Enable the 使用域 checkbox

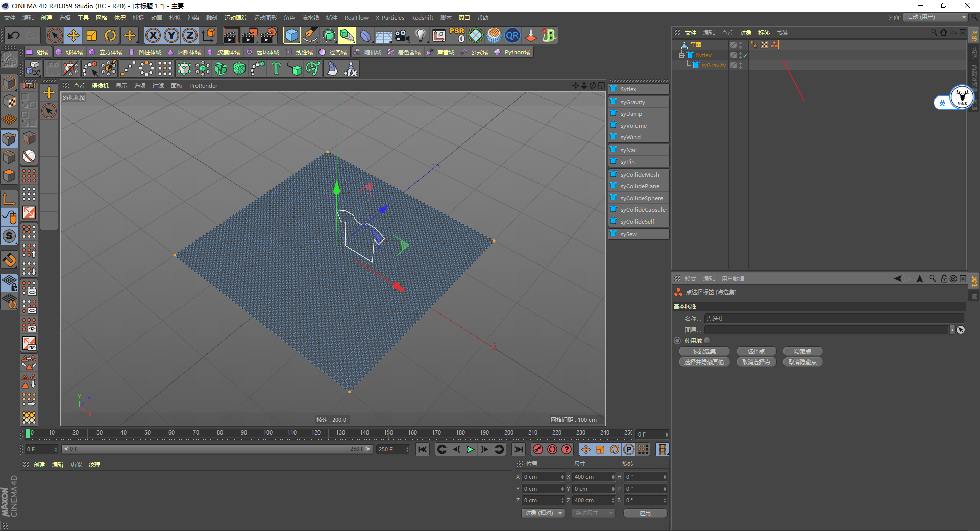click(707, 341)
